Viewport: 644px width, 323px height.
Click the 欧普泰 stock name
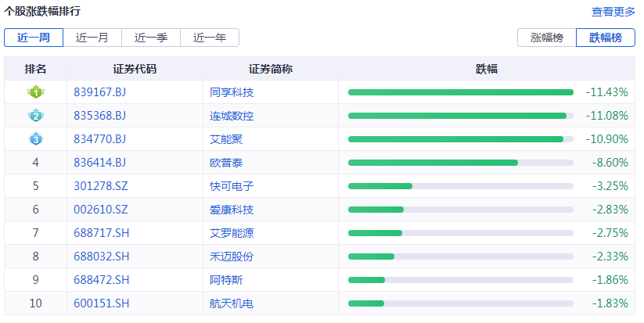226,163
